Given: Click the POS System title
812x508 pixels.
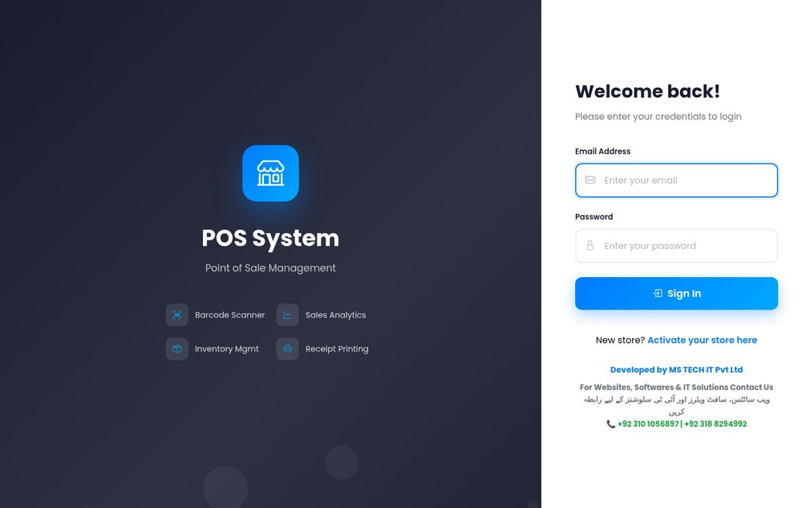Looking at the screenshot, I should (271, 238).
